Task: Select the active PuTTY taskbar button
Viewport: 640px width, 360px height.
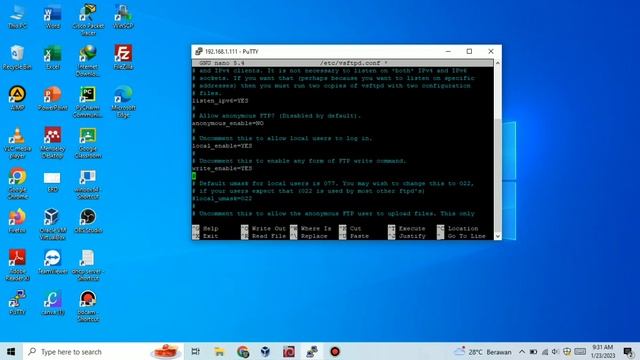Action: (312, 351)
